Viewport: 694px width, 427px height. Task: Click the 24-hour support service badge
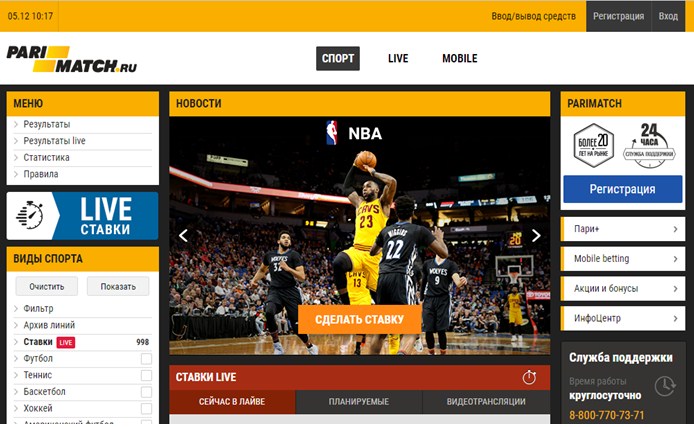648,144
